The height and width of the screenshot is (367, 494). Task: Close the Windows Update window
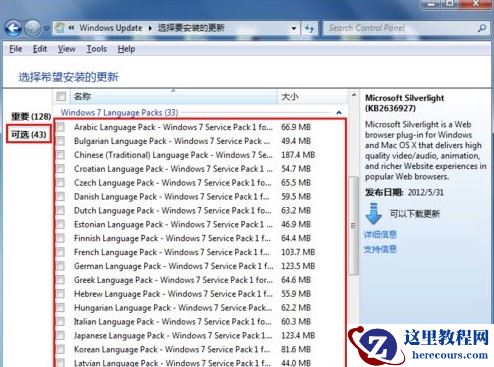476,4
